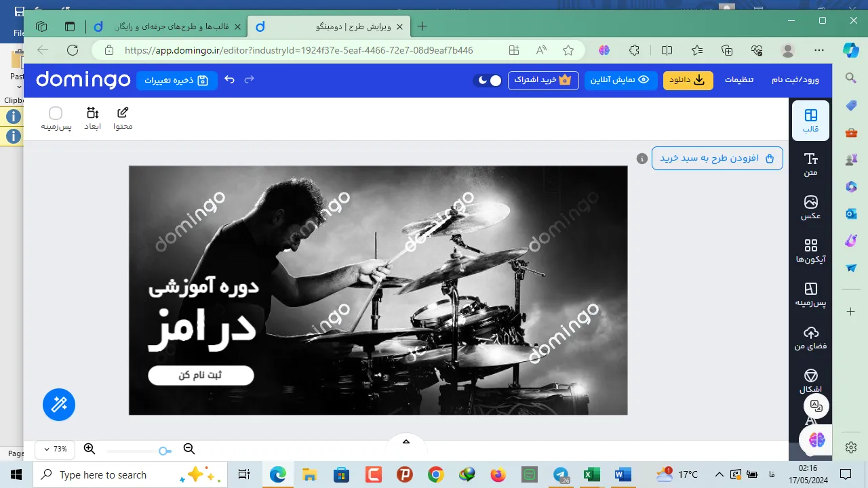Click خرید اشتراک subscription button
Image resolution: width=868 pixels, height=488 pixels.
[x=543, y=80]
